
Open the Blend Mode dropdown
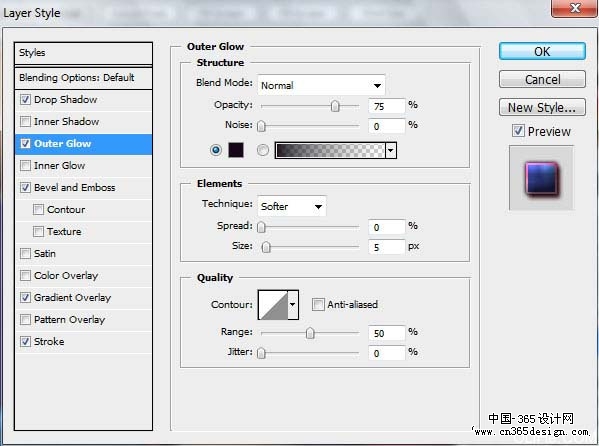321,85
